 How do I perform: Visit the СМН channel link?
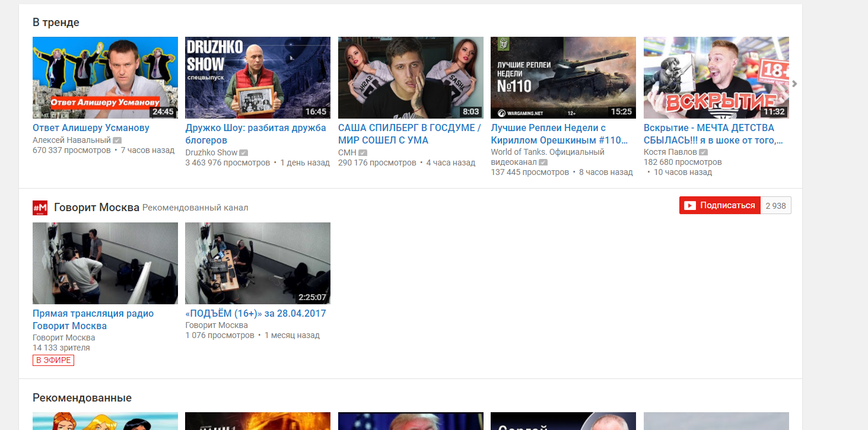click(x=347, y=153)
